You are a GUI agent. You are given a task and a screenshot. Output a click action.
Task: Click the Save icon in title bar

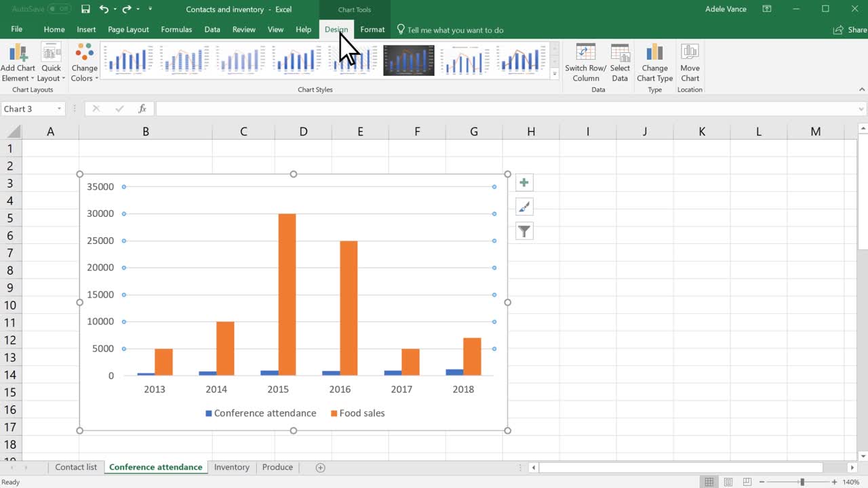tap(85, 9)
